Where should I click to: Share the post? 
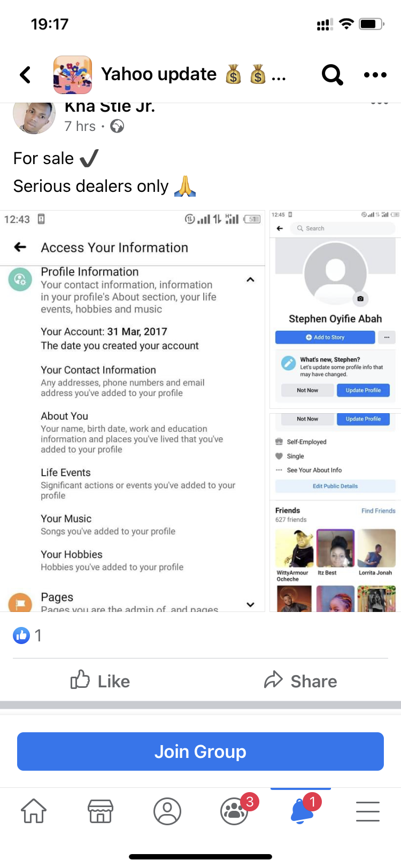pos(300,681)
